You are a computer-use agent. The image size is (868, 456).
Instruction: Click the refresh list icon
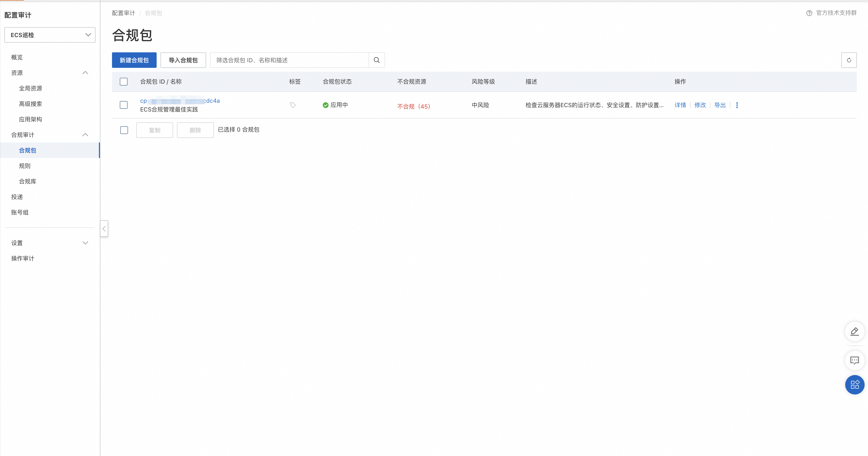(848, 60)
